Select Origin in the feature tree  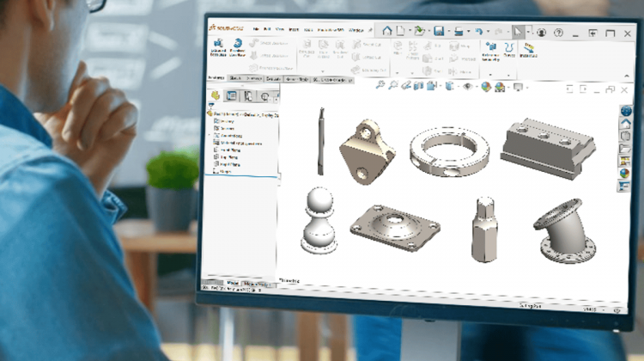222,171
